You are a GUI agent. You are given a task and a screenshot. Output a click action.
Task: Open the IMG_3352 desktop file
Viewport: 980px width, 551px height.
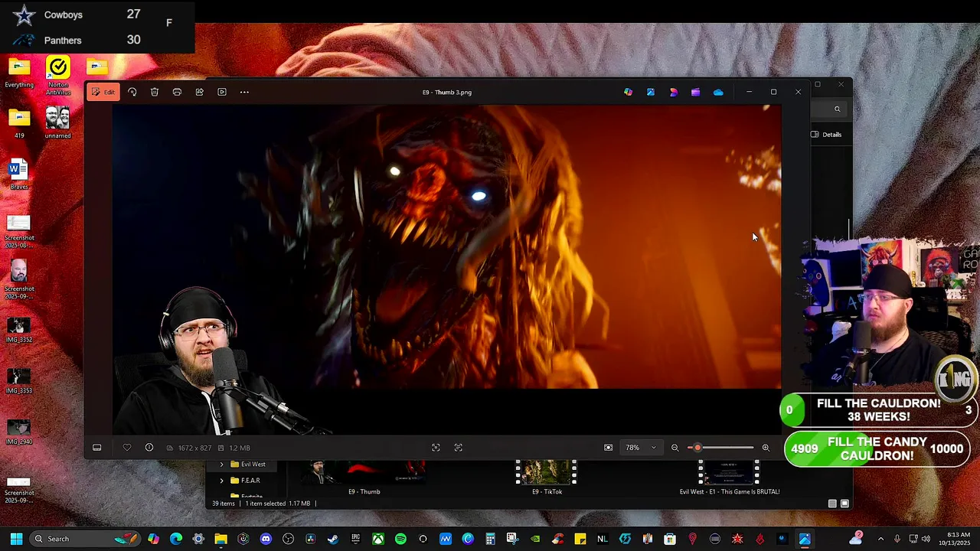click(19, 331)
